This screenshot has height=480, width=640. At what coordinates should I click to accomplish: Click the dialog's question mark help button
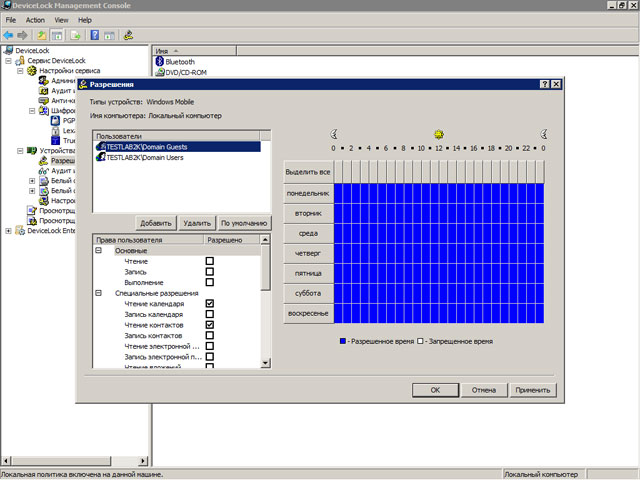543,85
